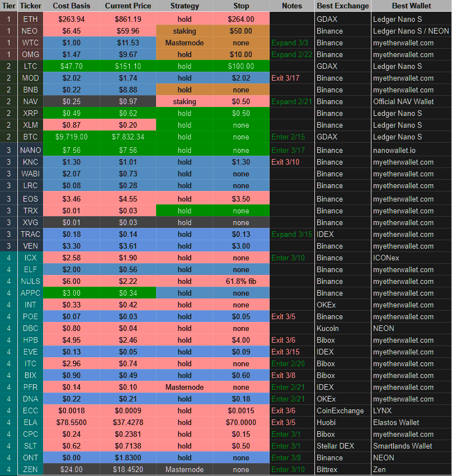Select LRC current price $0.28
This screenshot has height=476, width=452.
pyautogui.click(x=128, y=185)
